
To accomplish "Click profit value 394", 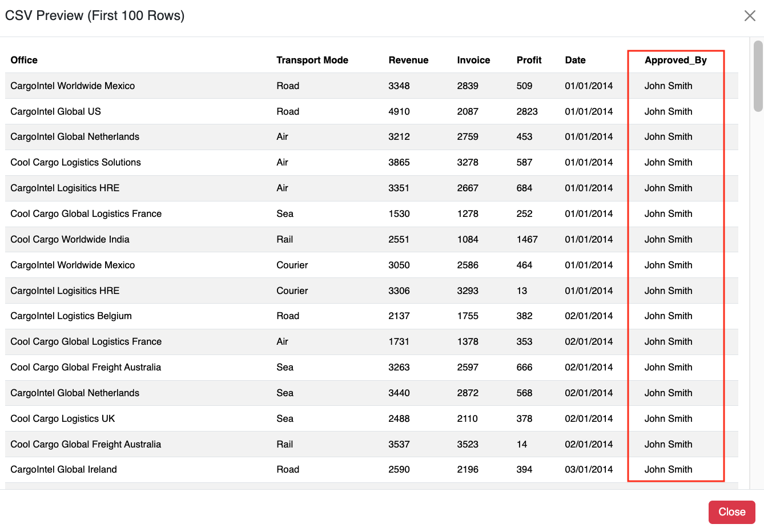I will coord(524,469).
